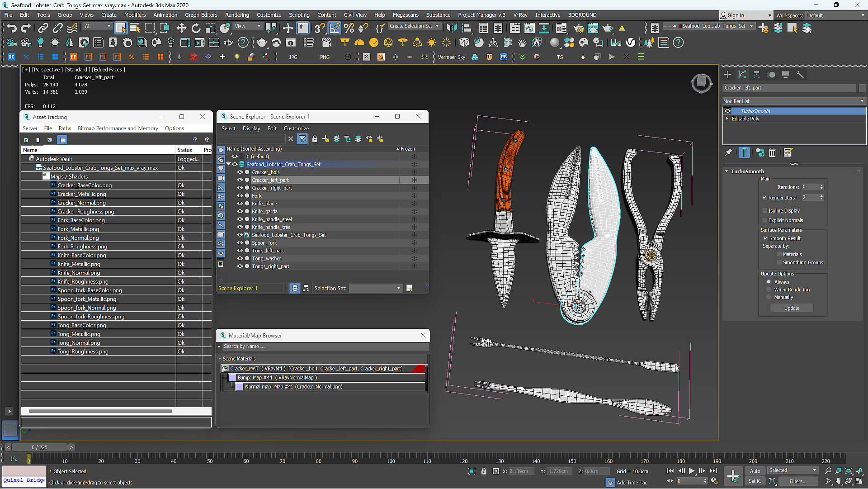Click the Update button in TurboSmooth
Viewport: 868px width, 489px height.
(791, 308)
